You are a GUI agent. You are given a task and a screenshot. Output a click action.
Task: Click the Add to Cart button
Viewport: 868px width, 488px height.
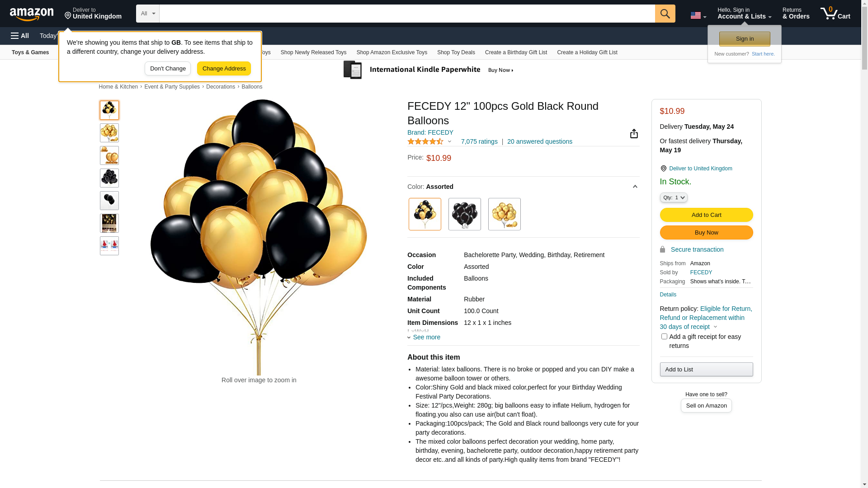tap(706, 215)
